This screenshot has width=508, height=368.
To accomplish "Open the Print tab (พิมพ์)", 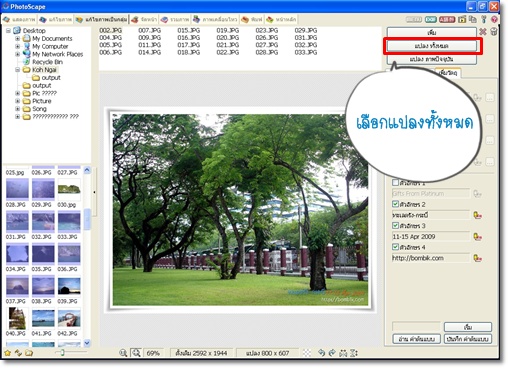I will pos(252,20).
